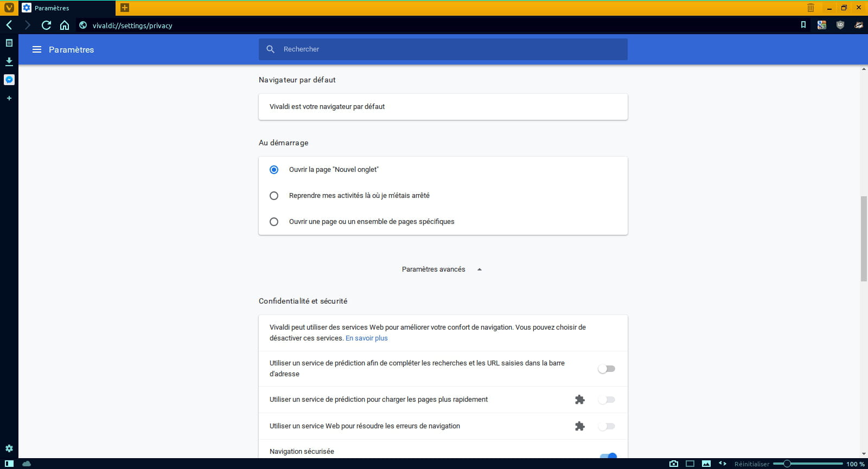Click the Paramètres tab
The image size is (868, 469).
67,8
